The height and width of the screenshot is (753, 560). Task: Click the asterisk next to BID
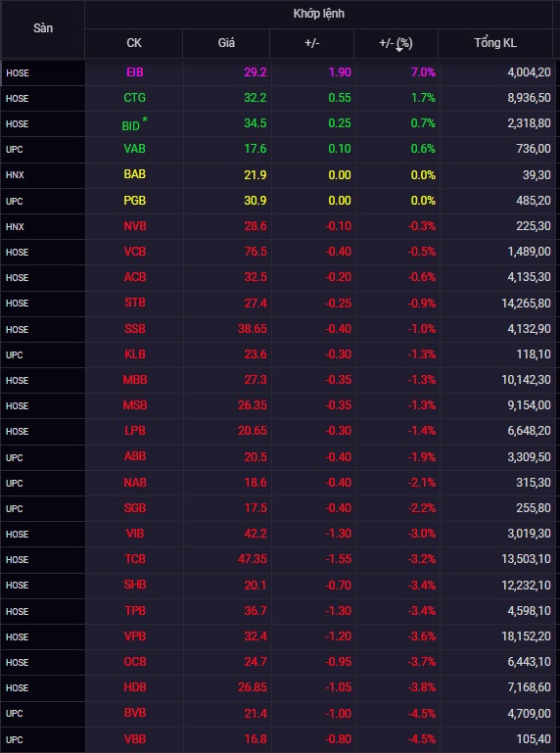point(145,119)
